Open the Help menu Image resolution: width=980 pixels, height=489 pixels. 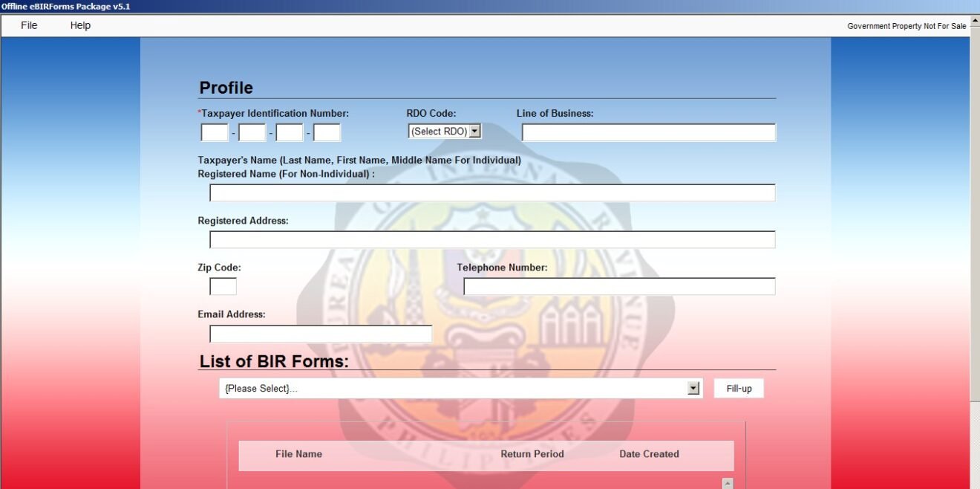pos(80,25)
